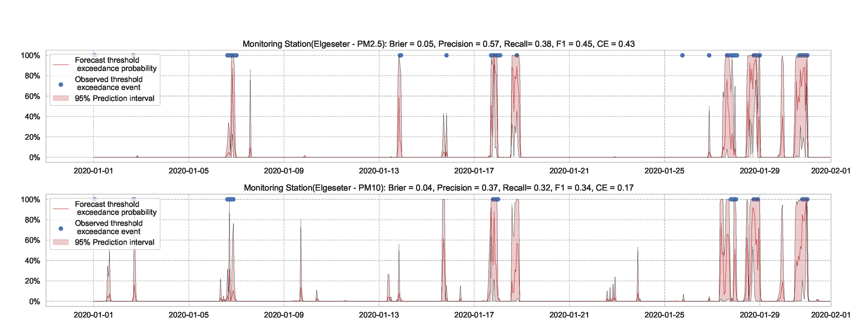Viewport: 868px width, 336px height.
Task: Click the Elgeseter PM2.5 chart title
Action: (438, 44)
